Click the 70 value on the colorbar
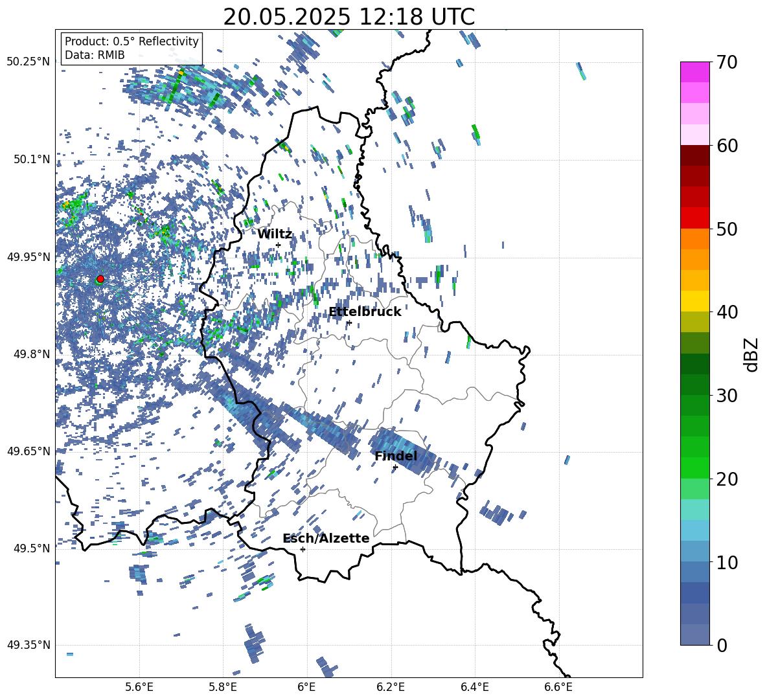767x700 pixels. [727, 62]
